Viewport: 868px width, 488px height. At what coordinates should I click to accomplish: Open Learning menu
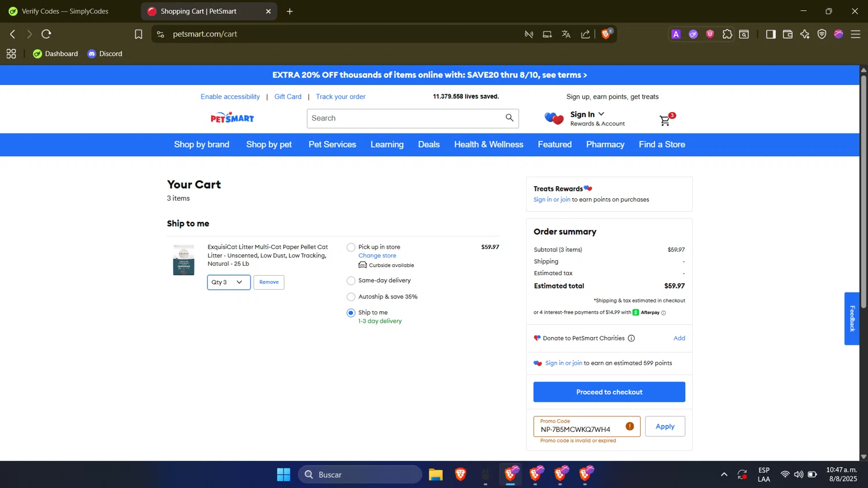[387, 145]
